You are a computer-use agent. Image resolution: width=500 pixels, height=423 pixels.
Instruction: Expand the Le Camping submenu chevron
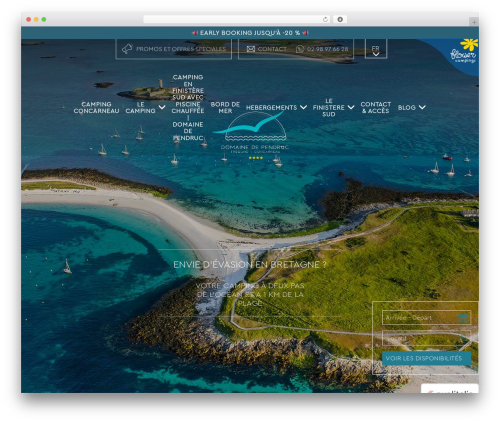162,107
